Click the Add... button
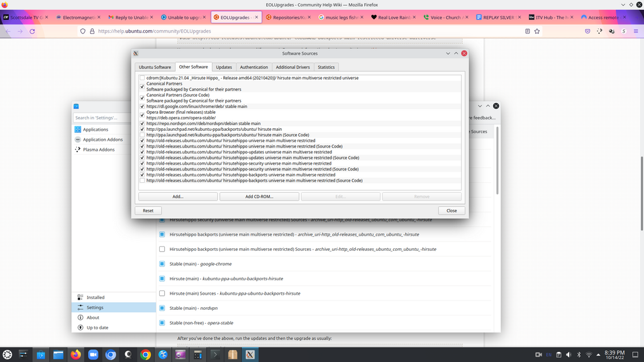644x362 pixels. pyautogui.click(x=178, y=197)
